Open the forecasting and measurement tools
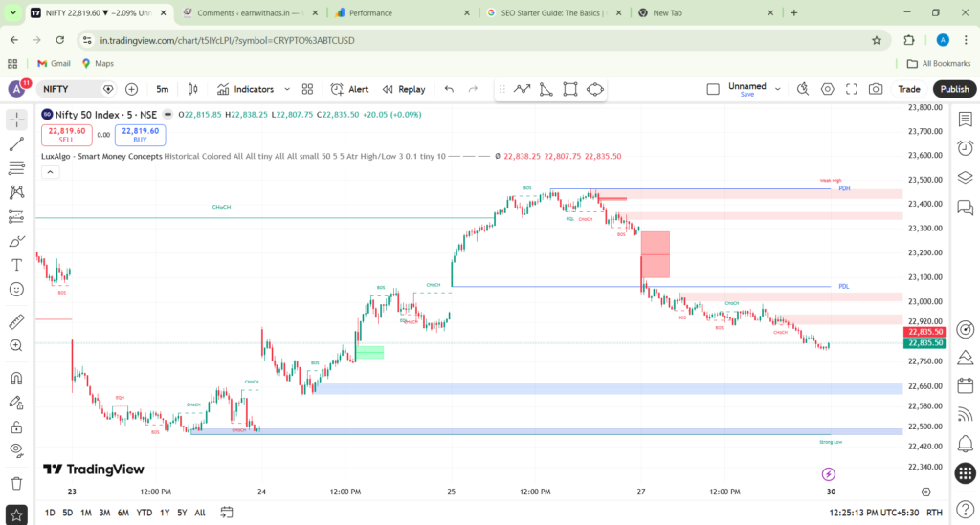The image size is (980, 525). coord(17,217)
